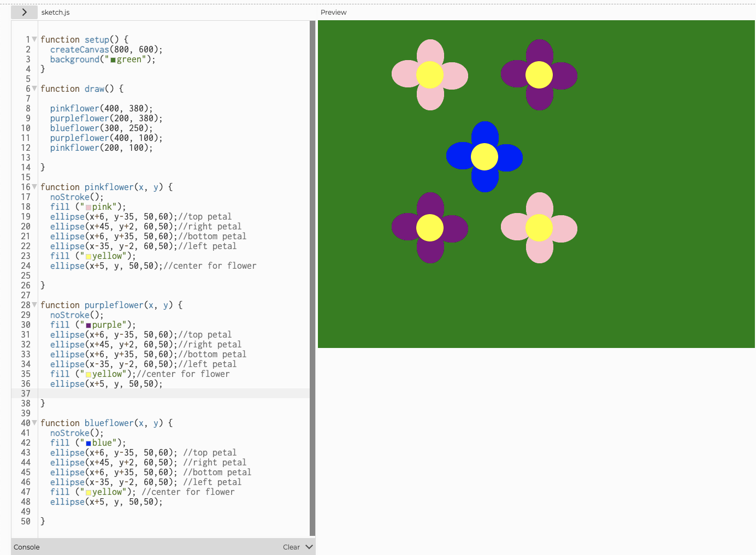This screenshot has height=555, width=756.
Task: Click the comment '//center for flower' on line 24
Action: (x=210, y=265)
